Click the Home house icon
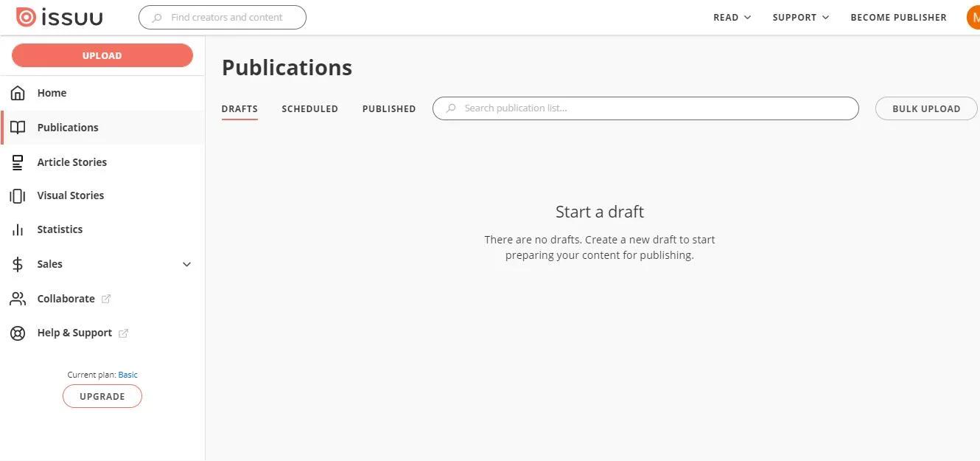Viewport: 980px width, 461px height. coord(18,93)
